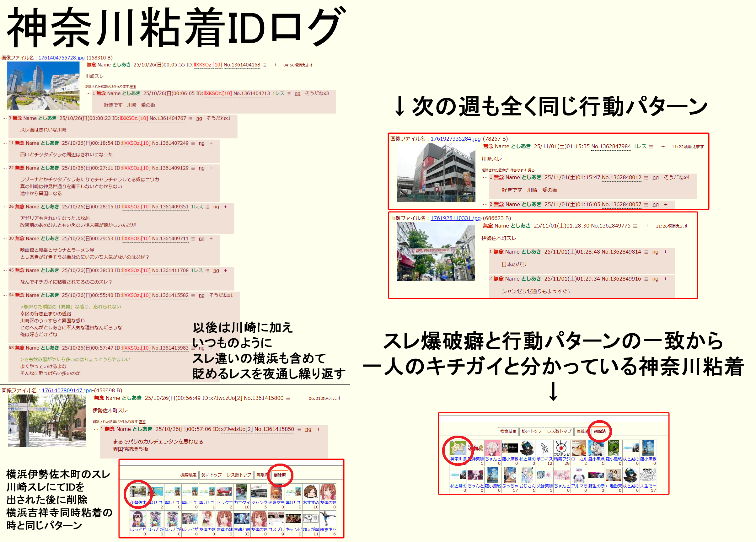Collapse deleted posts via 隠す link
Image resolution: width=756 pixels, height=542 pixels.
click(x=142, y=422)
